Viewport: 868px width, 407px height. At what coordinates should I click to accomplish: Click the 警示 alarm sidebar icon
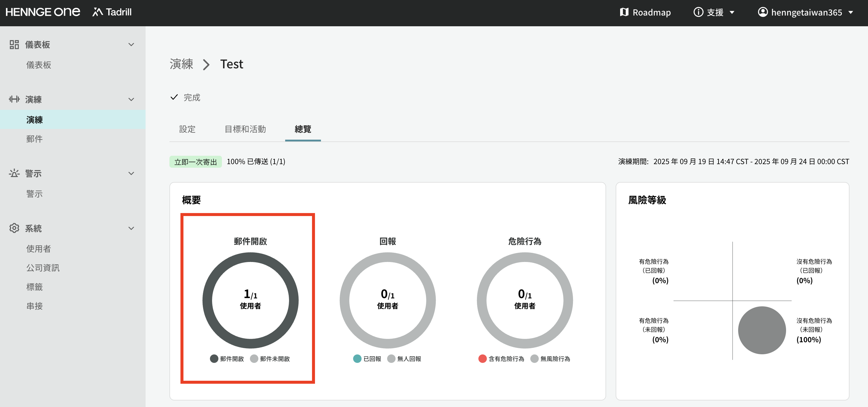click(x=14, y=173)
